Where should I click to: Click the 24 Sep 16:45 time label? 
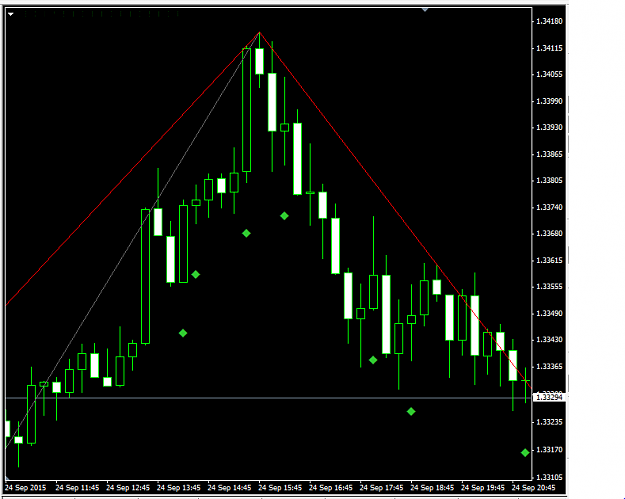[330, 488]
